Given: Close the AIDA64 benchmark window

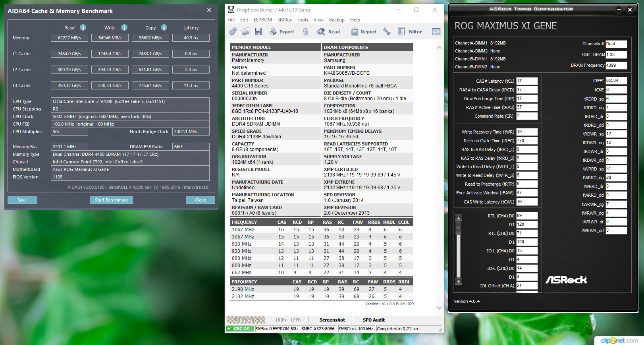Looking at the screenshot, I should coord(209,10).
